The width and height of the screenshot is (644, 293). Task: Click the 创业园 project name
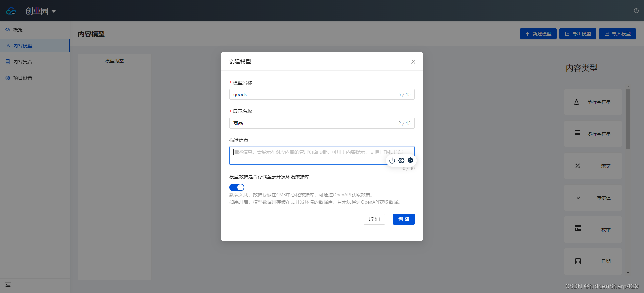coord(37,11)
